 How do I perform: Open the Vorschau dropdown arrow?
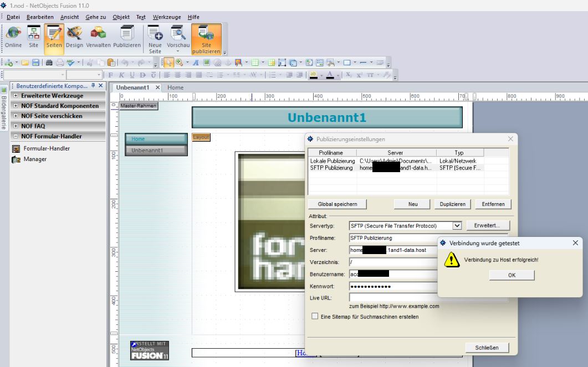[178, 51]
